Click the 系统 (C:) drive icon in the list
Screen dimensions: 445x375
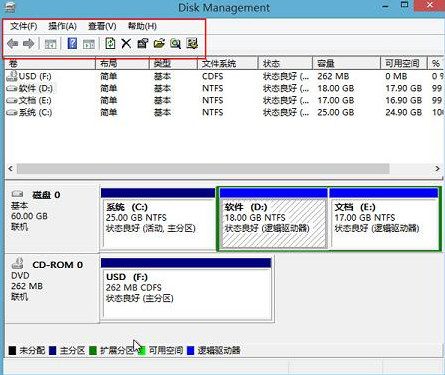coord(12,113)
